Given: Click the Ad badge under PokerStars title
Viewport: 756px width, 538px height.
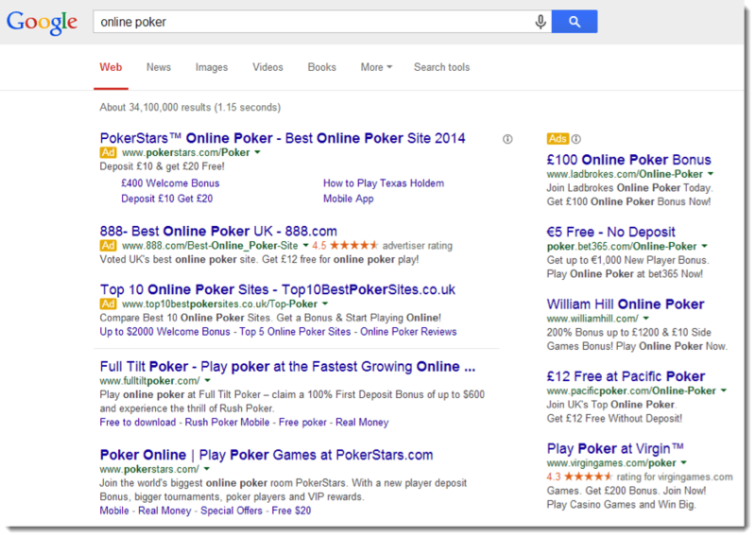Looking at the screenshot, I should 108,152.
